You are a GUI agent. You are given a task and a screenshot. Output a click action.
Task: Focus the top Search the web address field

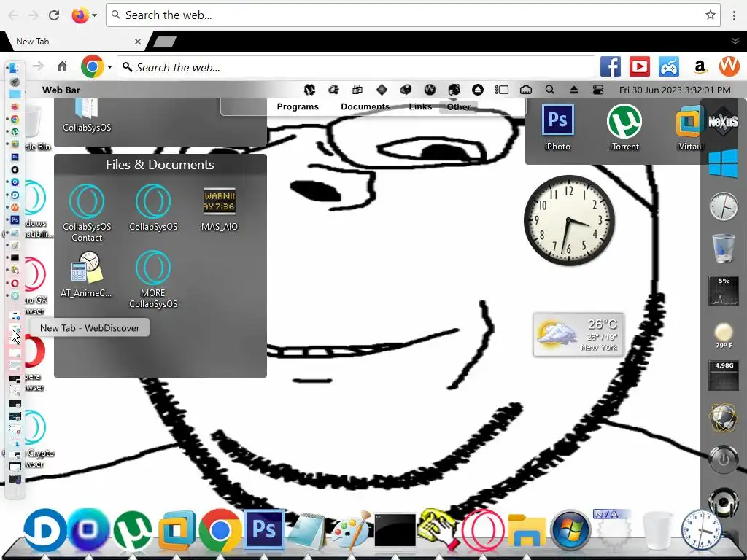coord(413,15)
